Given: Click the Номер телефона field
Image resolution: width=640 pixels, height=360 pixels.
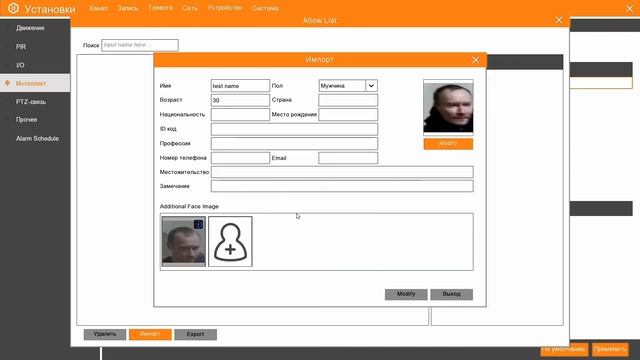Looking at the screenshot, I should click(240, 158).
